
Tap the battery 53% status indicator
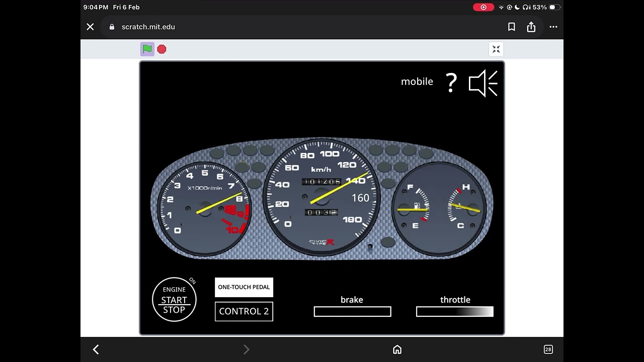pos(546,7)
